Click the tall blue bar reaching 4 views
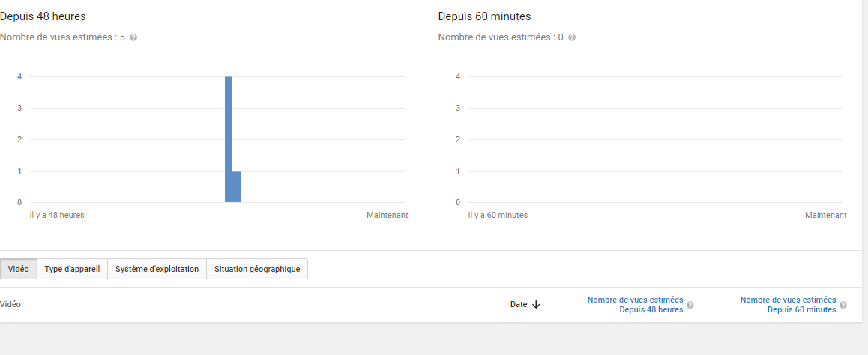The width and height of the screenshot is (868, 355). (229, 139)
